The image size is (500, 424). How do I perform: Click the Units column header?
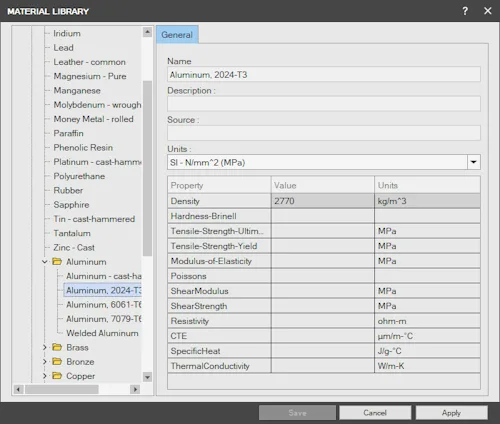[427, 185]
